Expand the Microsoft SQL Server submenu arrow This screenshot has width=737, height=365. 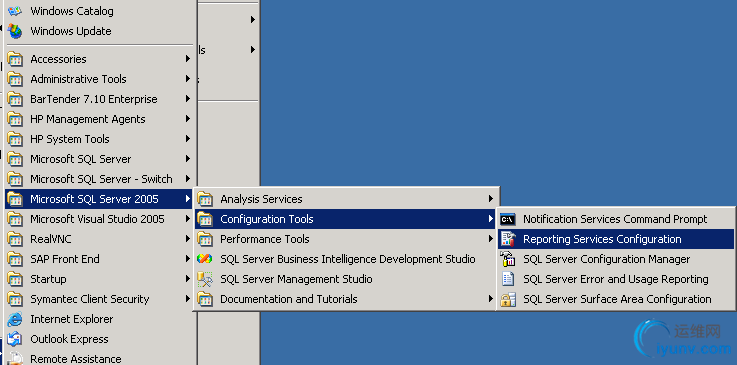click(x=188, y=159)
